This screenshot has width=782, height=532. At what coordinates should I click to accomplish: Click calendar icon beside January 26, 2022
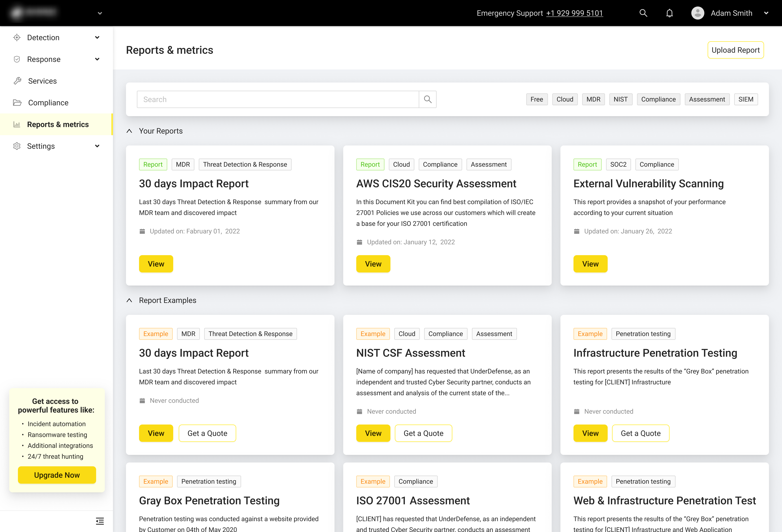(x=576, y=231)
